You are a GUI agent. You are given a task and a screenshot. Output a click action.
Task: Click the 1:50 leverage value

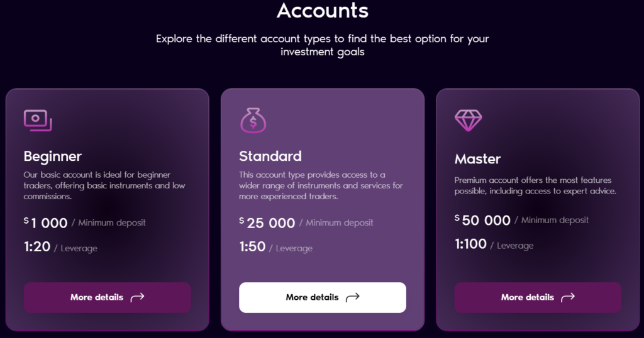(x=252, y=247)
